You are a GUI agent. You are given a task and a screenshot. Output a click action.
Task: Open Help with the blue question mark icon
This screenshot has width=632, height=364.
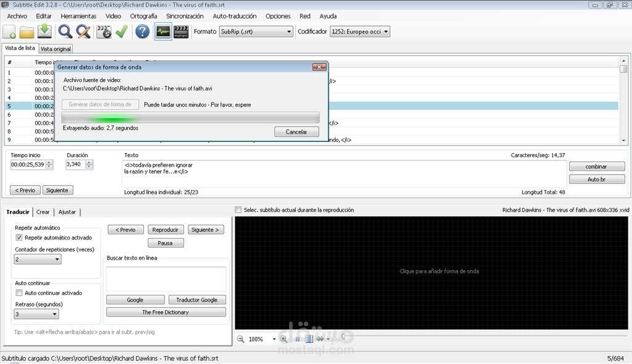pos(142,31)
